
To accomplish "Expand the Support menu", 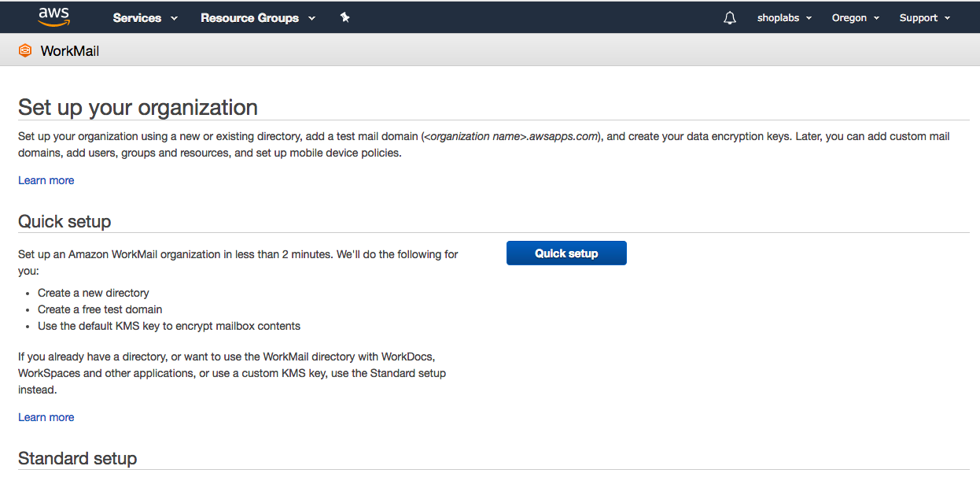I will tap(925, 17).
